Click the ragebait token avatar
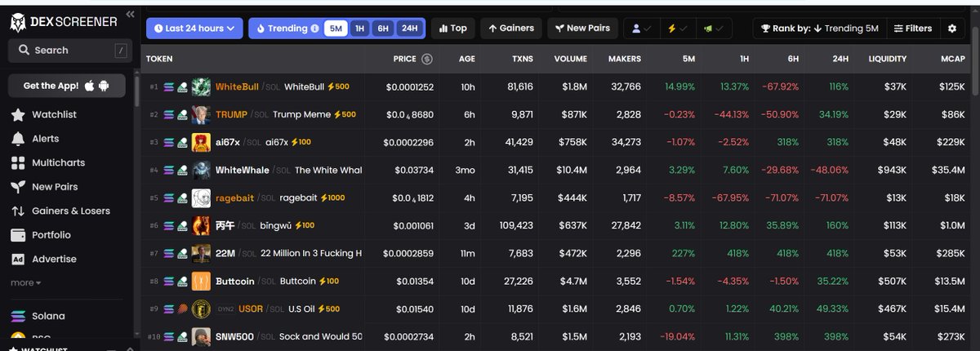The height and width of the screenshot is (351, 980). [x=201, y=198]
